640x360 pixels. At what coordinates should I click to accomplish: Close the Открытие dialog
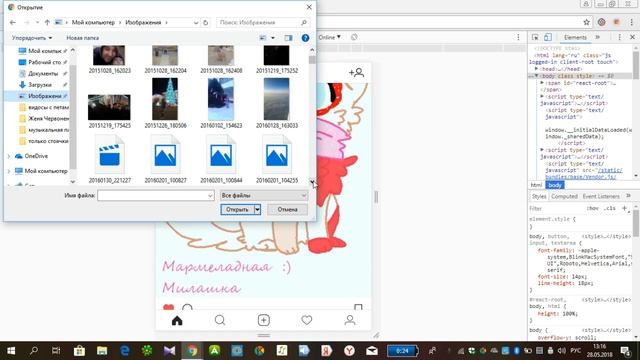click(x=309, y=7)
